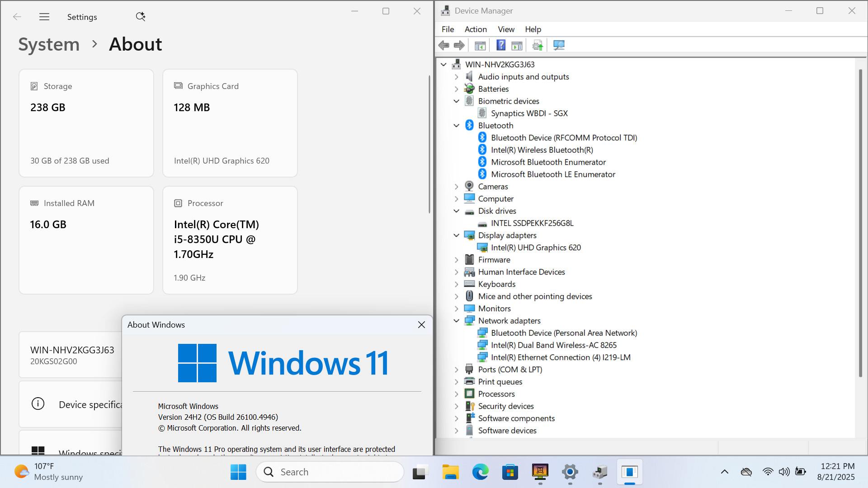This screenshot has width=868, height=488.
Task: Expand the Keyboards category
Action: [457, 284]
